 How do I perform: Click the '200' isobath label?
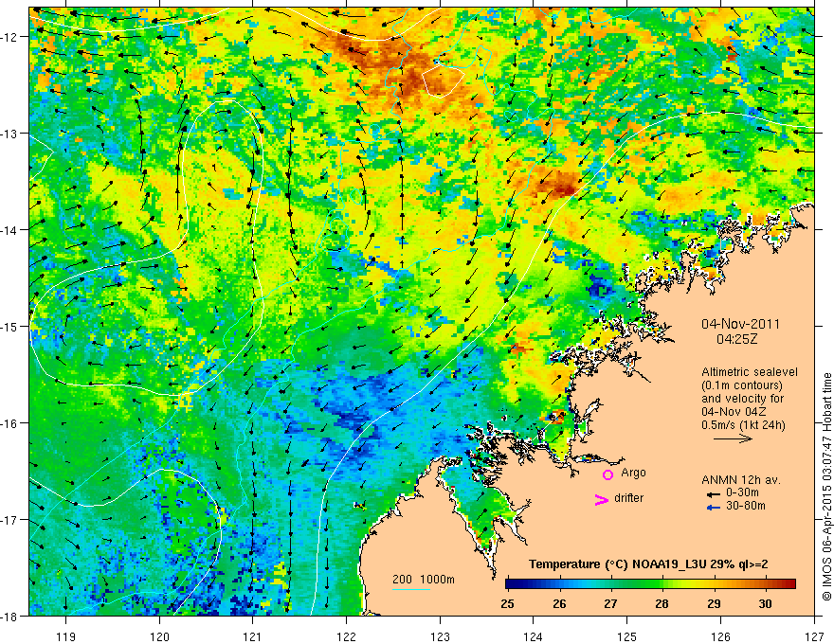402,580
